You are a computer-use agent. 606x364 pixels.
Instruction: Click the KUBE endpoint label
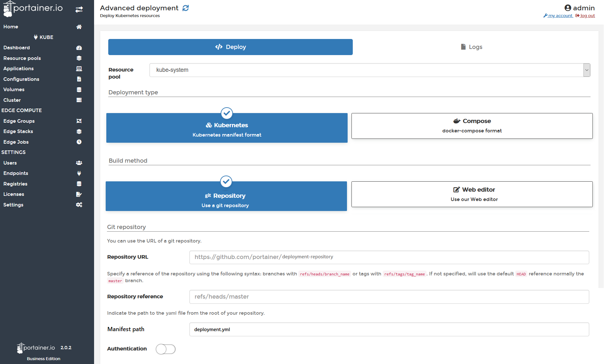pyautogui.click(x=46, y=37)
